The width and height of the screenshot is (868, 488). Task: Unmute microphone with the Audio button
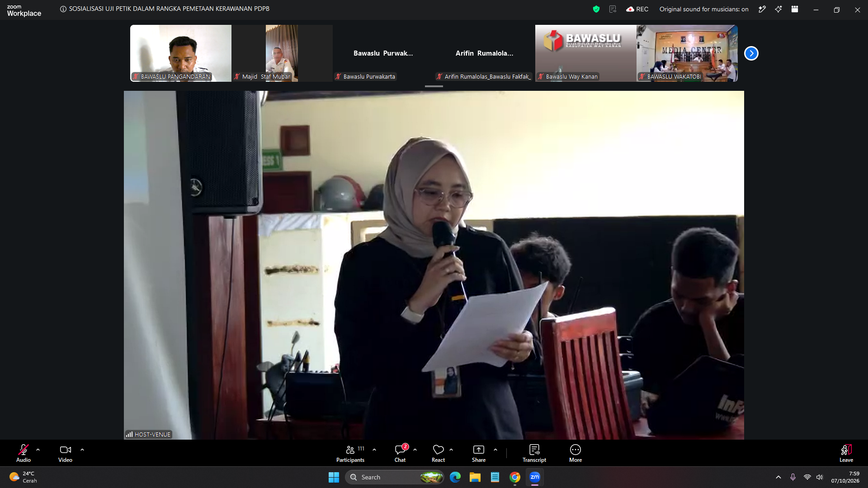[24, 453]
